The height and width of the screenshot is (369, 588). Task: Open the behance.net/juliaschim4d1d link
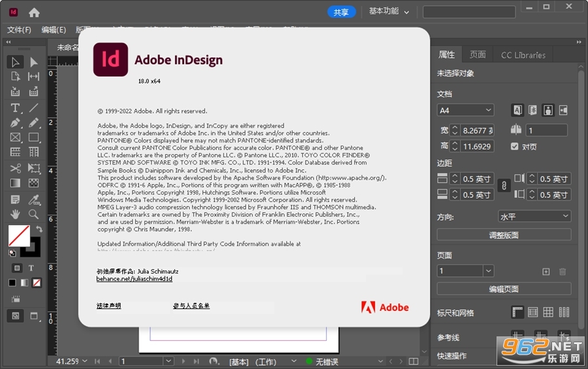pos(134,279)
